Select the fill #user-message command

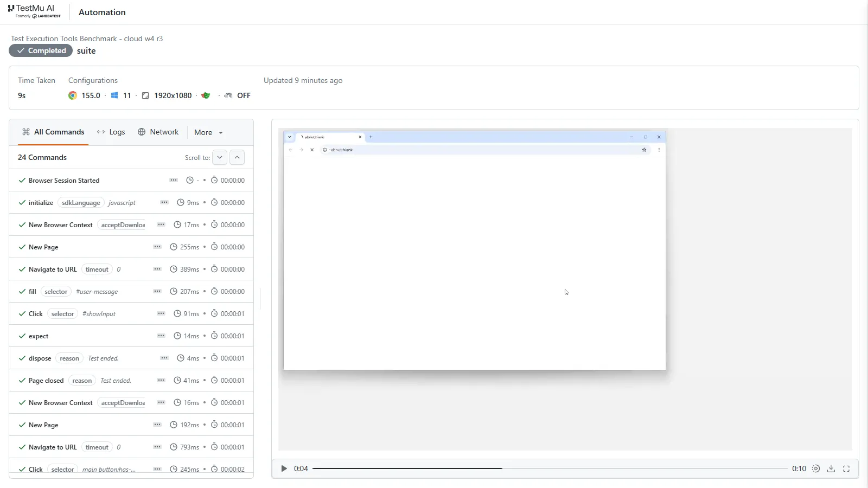(131, 291)
